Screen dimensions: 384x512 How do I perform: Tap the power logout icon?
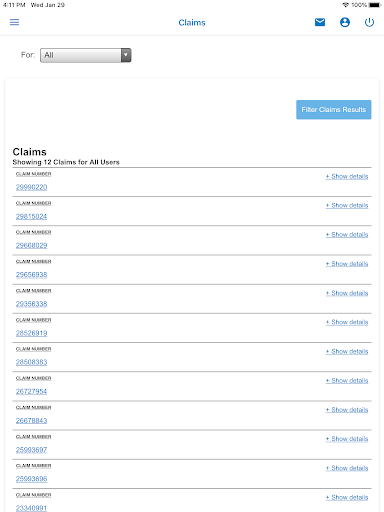point(369,22)
